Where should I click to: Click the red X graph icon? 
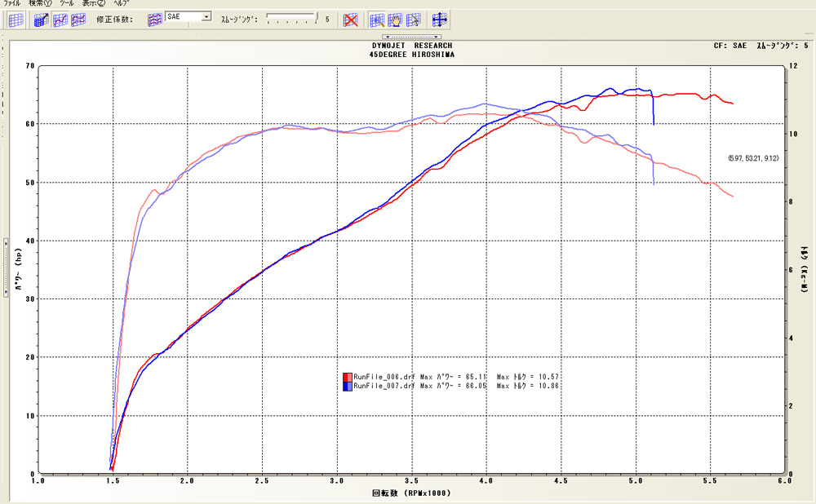tap(350, 20)
